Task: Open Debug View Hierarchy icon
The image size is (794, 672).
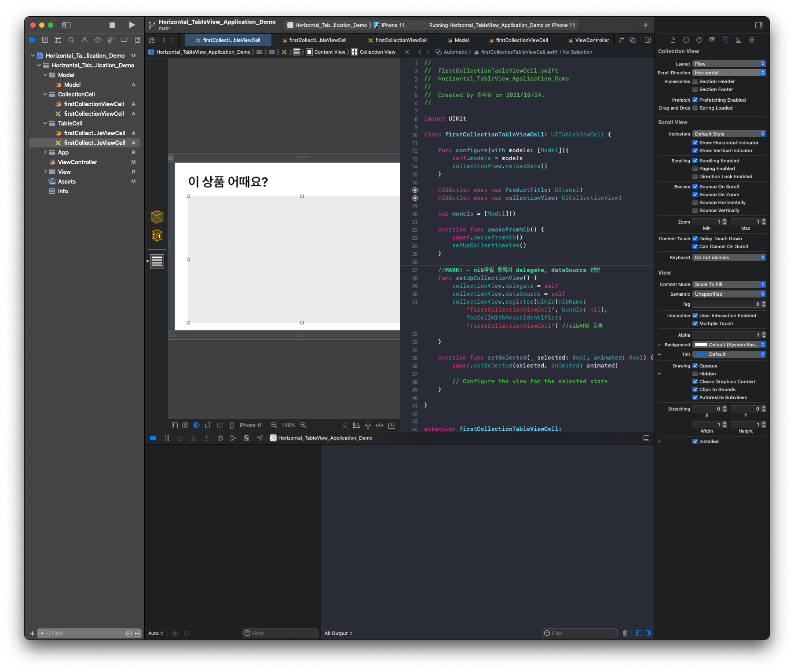Action: click(220, 438)
